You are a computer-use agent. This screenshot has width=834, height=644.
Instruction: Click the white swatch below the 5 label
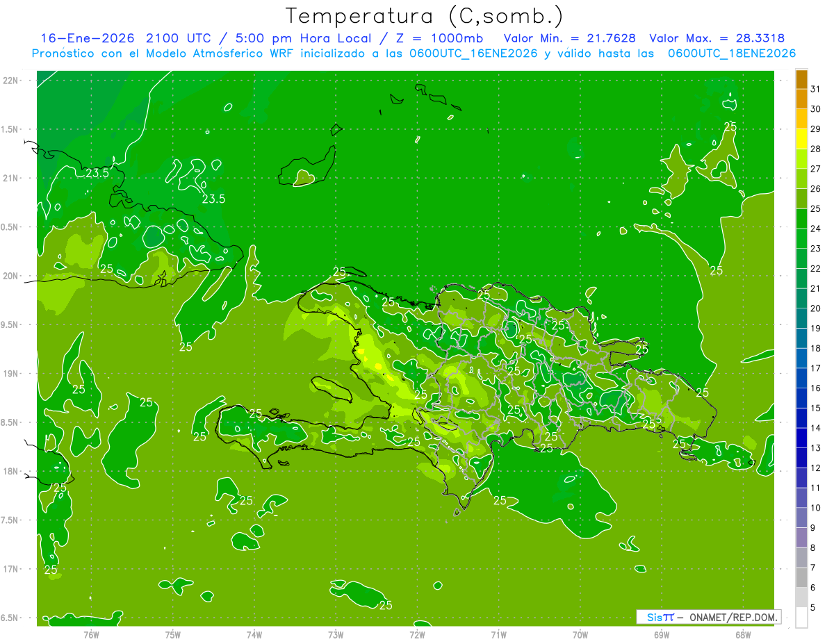pos(801,618)
